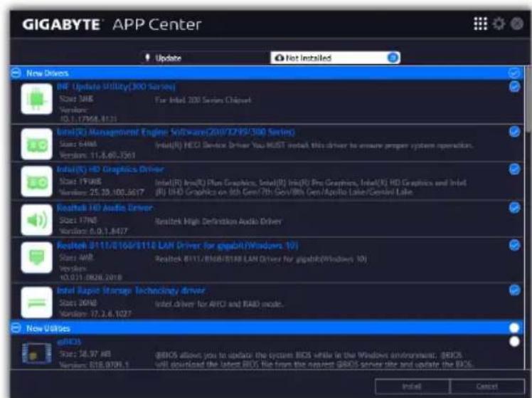The height and width of the screenshot is (398, 532).
Task: Click the Realtek HD Audio speaker icon
Action: [37, 220]
